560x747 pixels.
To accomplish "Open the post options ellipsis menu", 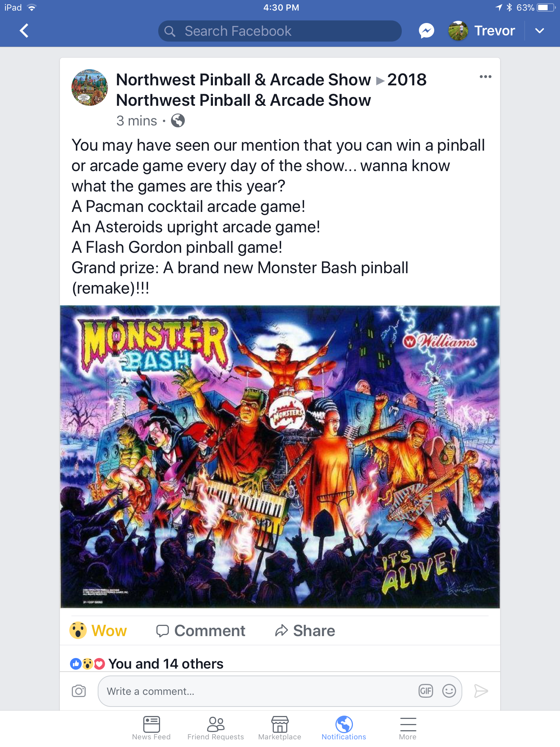I will pyautogui.click(x=485, y=77).
